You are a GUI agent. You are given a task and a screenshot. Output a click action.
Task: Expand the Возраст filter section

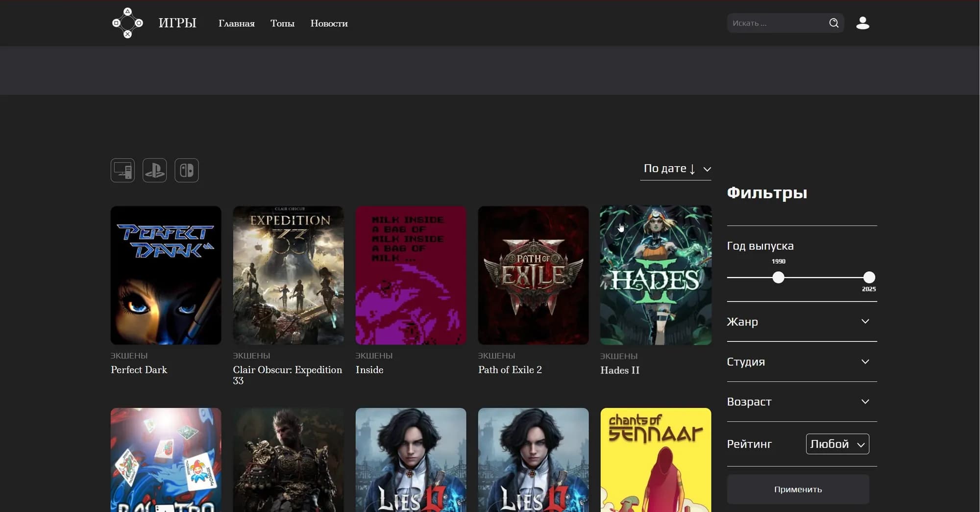tap(802, 402)
